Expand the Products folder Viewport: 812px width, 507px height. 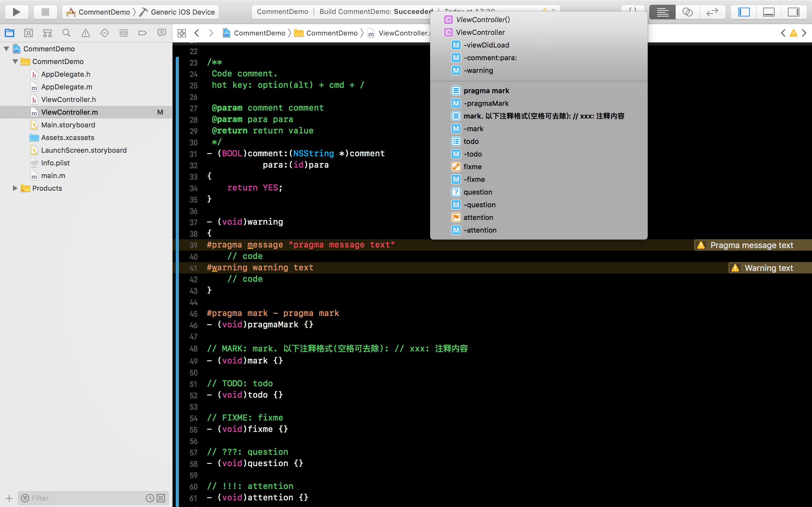click(15, 188)
